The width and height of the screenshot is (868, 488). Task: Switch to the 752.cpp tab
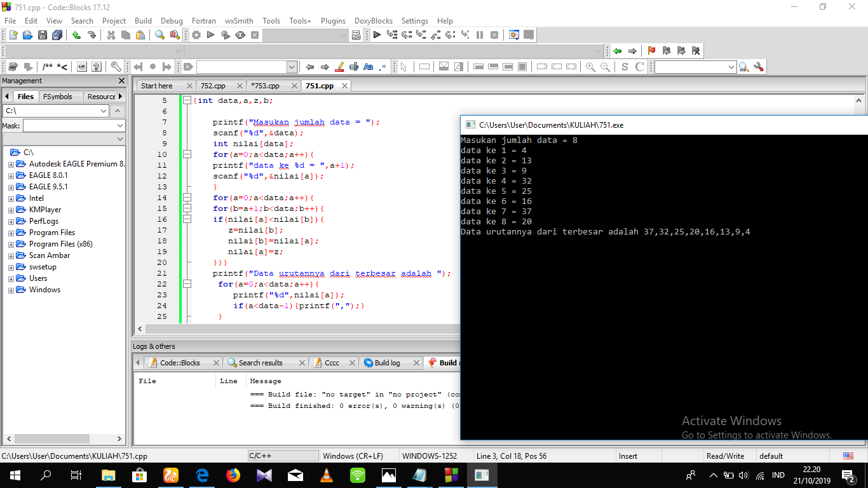pyautogui.click(x=213, y=86)
